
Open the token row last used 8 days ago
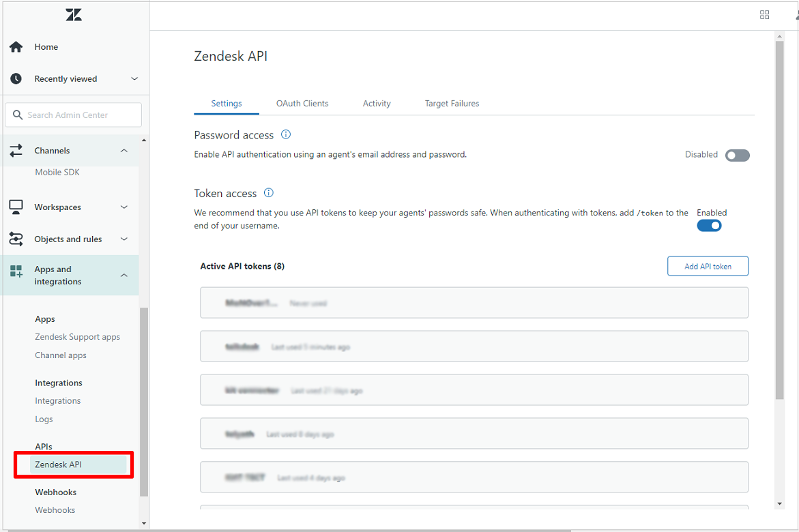(474, 434)
